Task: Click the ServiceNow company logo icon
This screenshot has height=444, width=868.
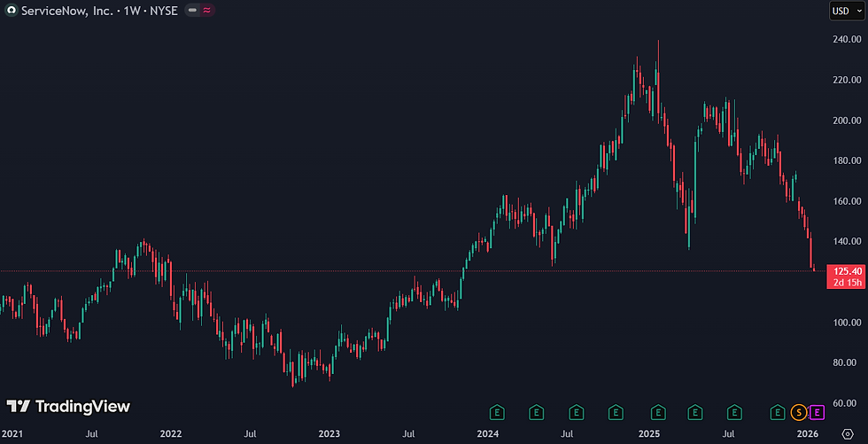Action: (x=11, y=10)
